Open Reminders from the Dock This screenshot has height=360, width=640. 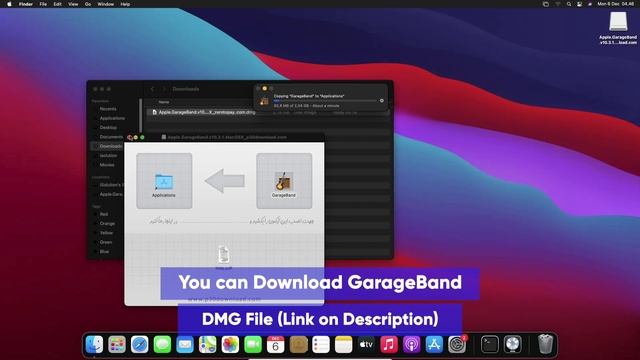321,344
